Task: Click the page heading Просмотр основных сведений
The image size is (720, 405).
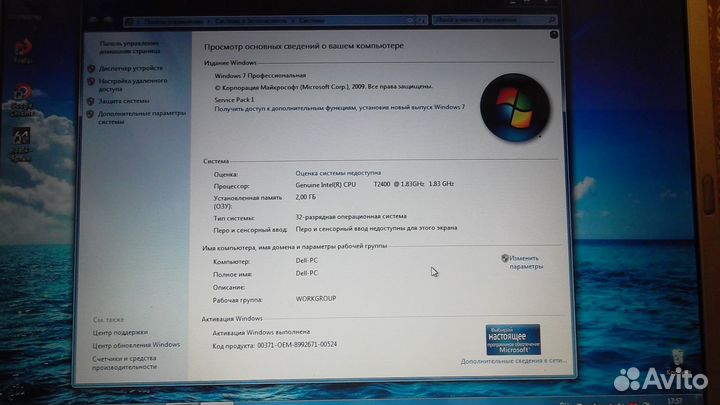Action: point(304,46)
